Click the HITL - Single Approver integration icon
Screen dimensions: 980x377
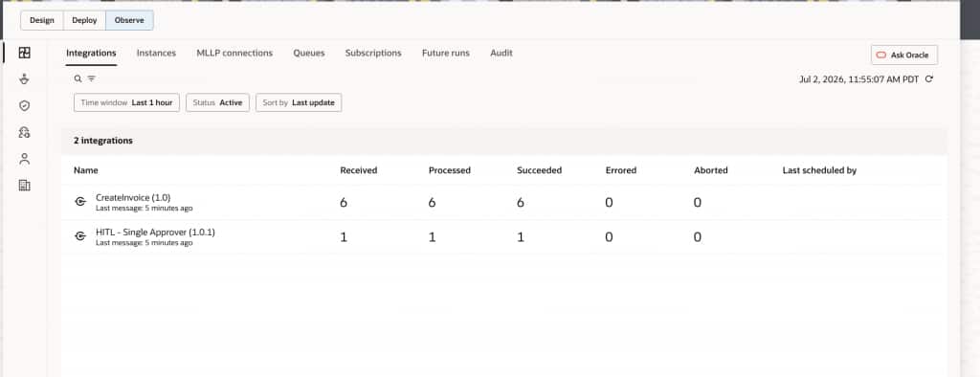pos(80,236)
